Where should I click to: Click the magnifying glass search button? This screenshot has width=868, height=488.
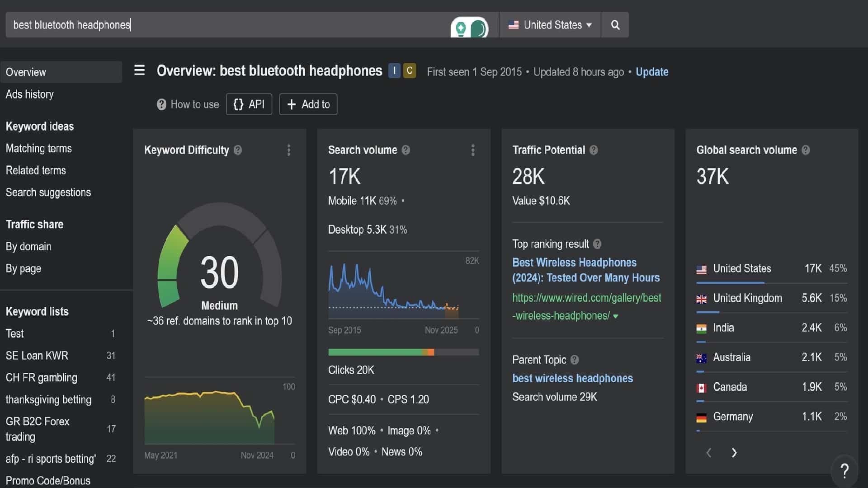pyautogui.click(x=615, y=25)
